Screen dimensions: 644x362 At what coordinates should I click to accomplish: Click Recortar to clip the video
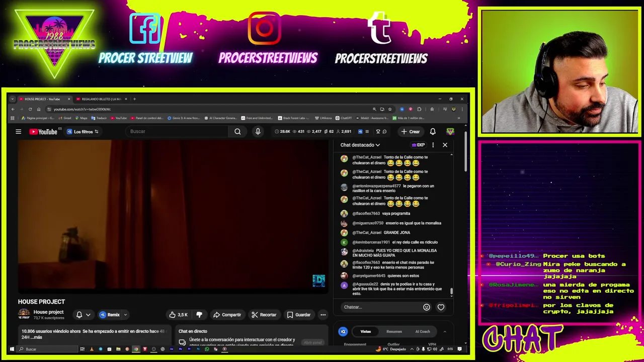[x=264, y=315]
